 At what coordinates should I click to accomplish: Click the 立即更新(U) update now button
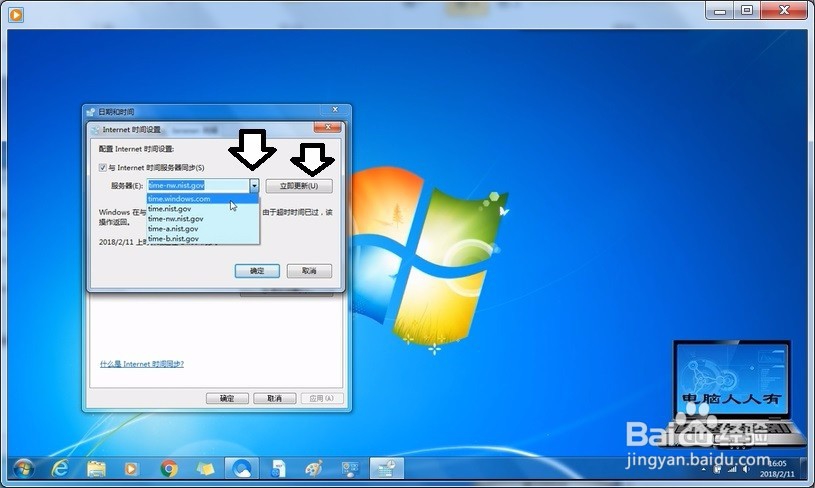(299, 186)
